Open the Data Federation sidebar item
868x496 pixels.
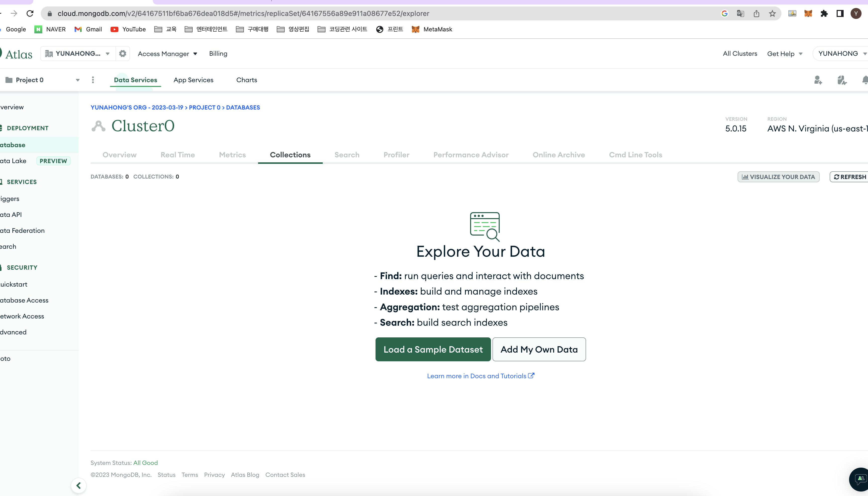[x=22, y=231]
